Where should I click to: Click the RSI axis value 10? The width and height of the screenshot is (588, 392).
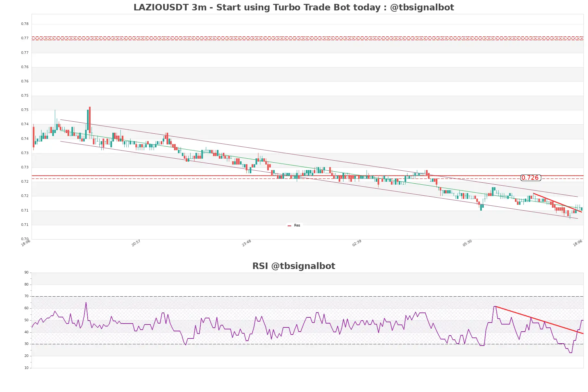[26, 368]
